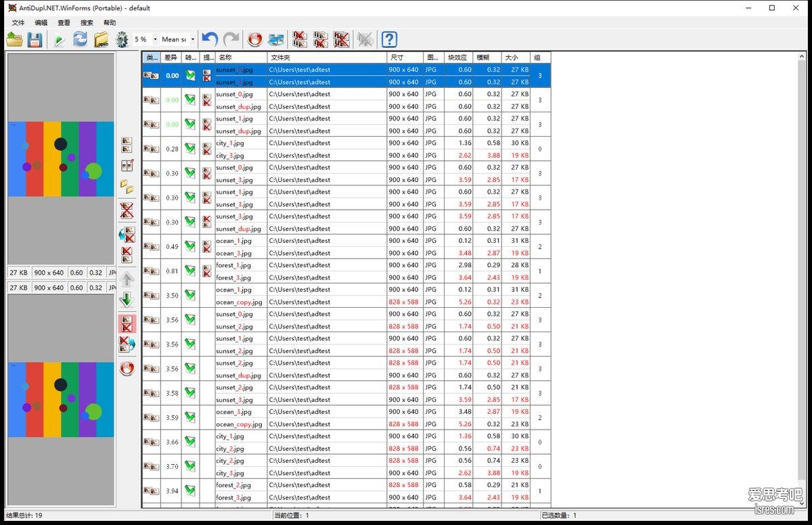The width and height of the screenshot is (812, 525).
Task: Open options via the gear icon
Action: (122, 39)
